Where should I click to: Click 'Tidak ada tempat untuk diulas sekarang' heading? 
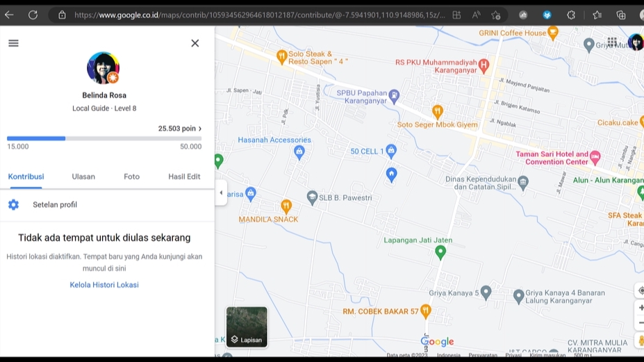tap(104, 238)
